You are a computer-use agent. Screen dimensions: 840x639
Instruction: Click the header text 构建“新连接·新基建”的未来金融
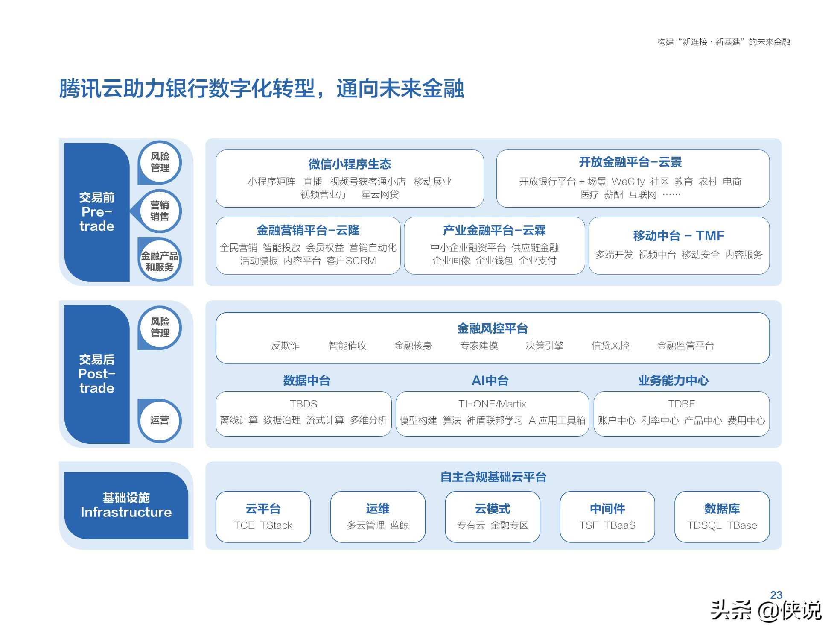tap(723, 42)
